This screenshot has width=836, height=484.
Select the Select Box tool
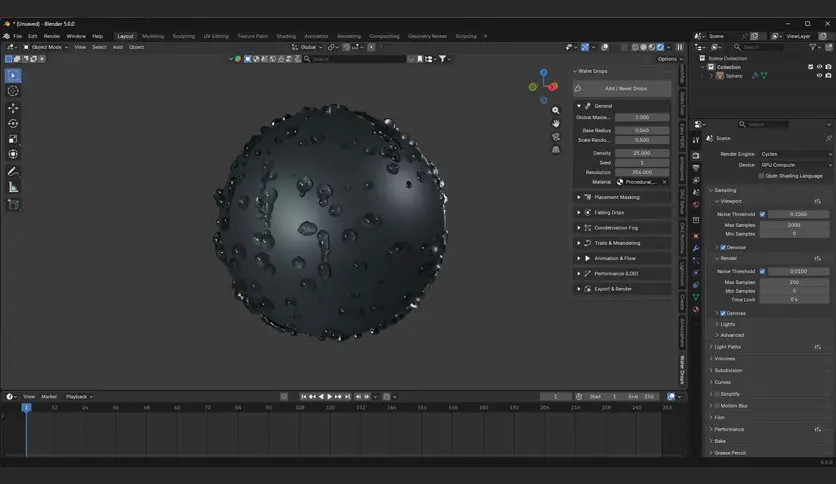[x=13, y=75]
